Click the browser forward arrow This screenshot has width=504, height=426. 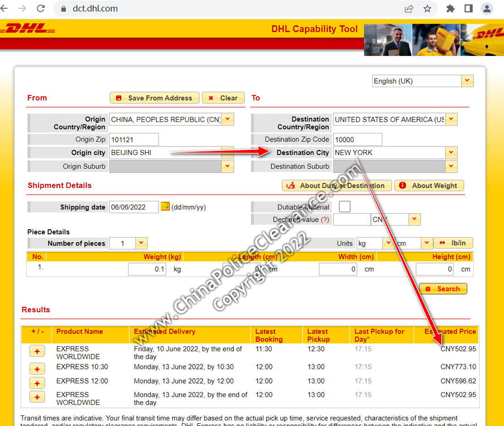pos(22,8)
